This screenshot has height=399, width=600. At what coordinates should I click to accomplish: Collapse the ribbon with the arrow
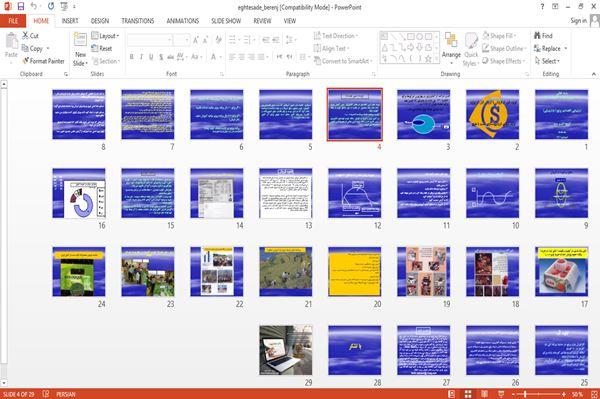point(594,74)
